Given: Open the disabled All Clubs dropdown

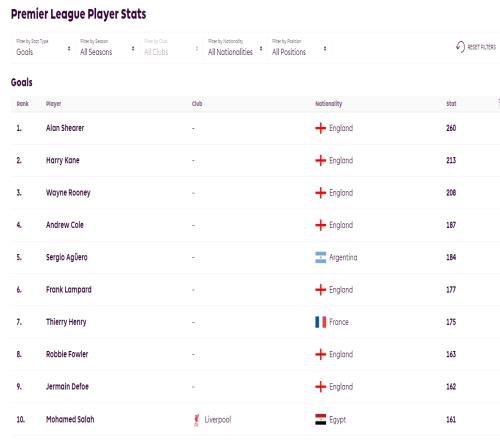Looking at the screenshot, I should [x=171, y=48].
